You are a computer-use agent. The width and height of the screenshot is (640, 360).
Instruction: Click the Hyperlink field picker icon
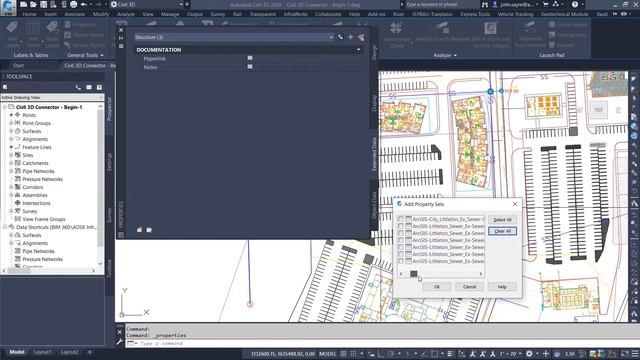pyautogui.click(x=250, y=58)
